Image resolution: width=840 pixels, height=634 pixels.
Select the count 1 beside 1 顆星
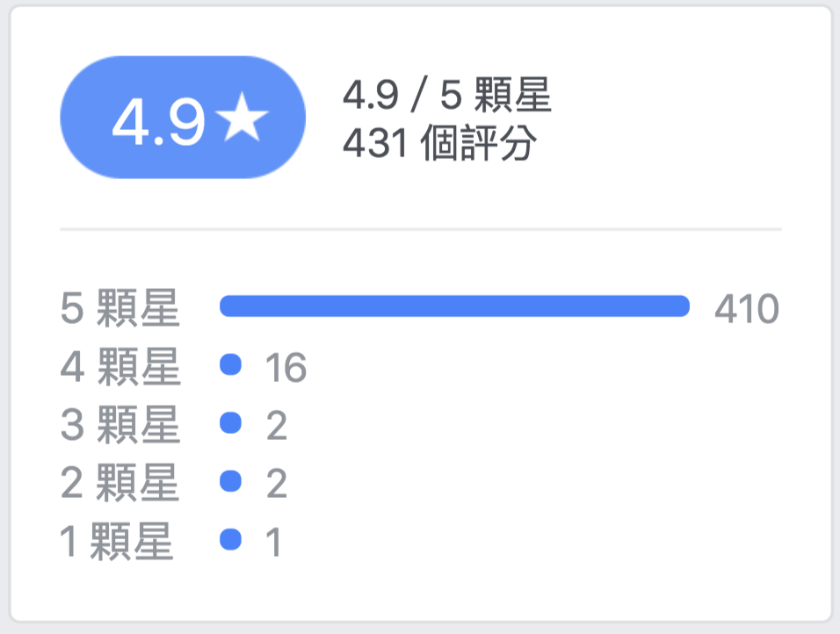tap(274, 542)
